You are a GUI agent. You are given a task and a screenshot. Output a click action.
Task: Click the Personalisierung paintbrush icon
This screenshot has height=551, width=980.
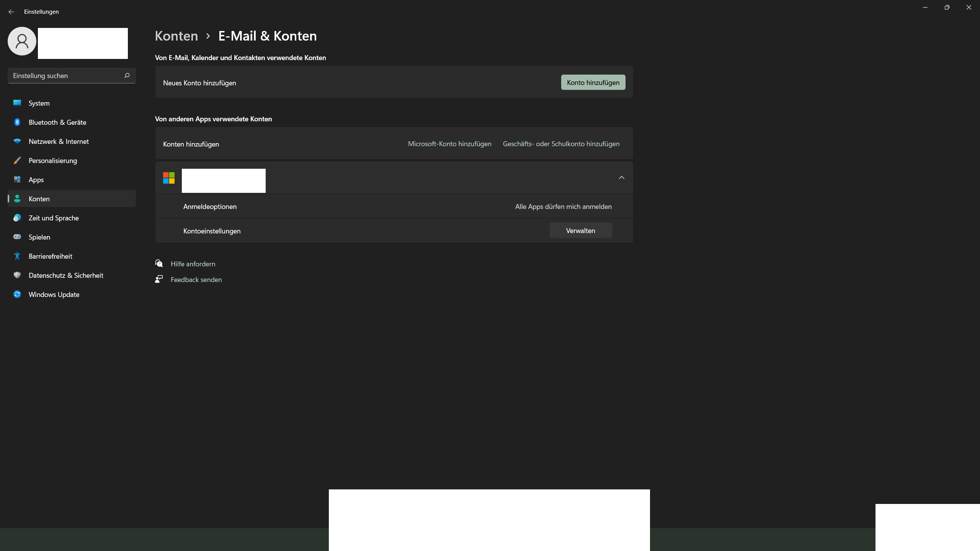17,160
